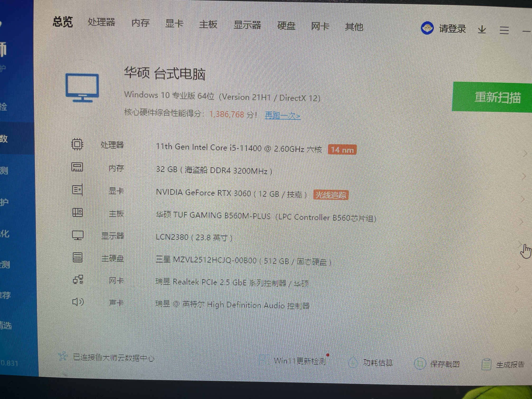Click 生成报告 generate report
Screen dimensions: 532x399
pyautogui.click(x=510, y=365)
